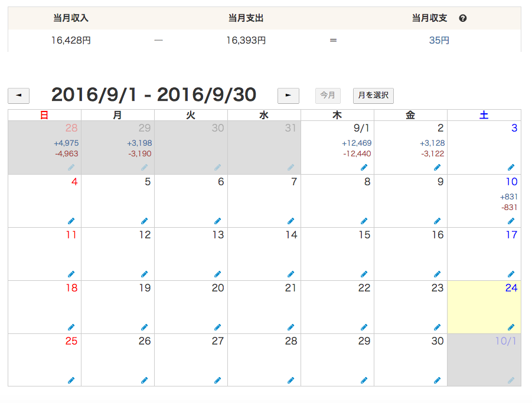The image size is (532, 403).
Task: Click the 35円 balance link
Action: (439, 40)
